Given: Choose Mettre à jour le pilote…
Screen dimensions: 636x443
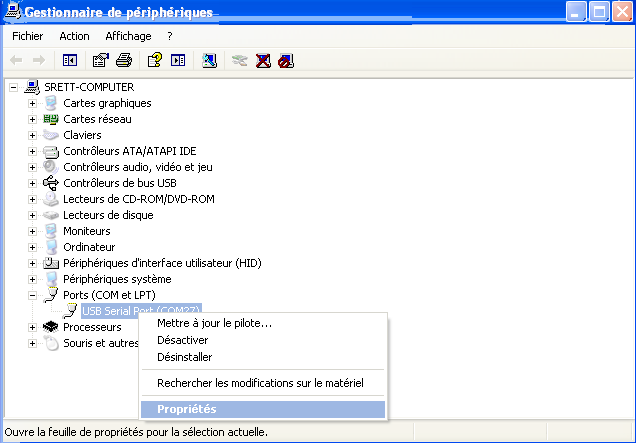Looking at the screenshot, I should pos(263,323).
